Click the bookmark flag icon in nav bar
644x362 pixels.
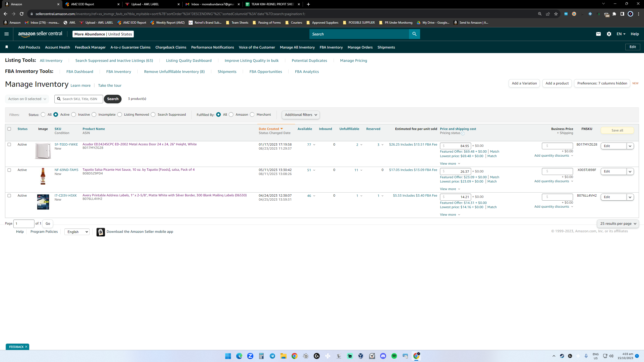click(7, 47)
